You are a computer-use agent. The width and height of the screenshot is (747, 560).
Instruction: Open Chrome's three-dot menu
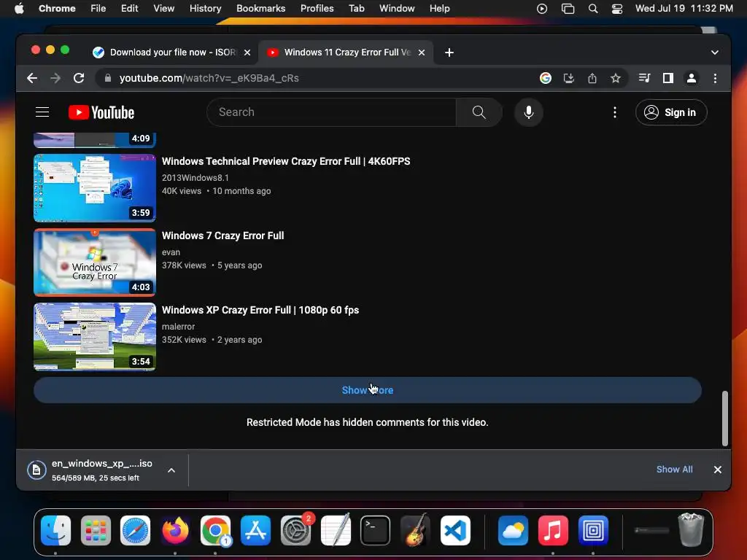(x=715, y=78)
